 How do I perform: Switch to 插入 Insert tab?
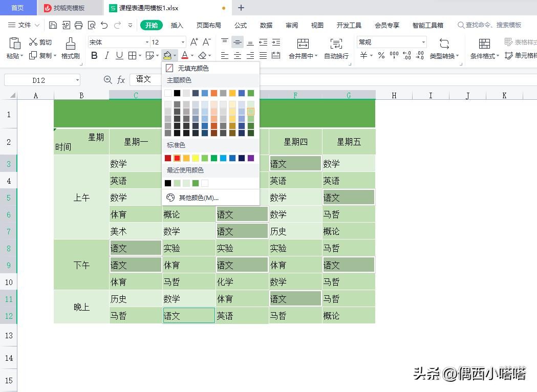click(x=177, y=25)
